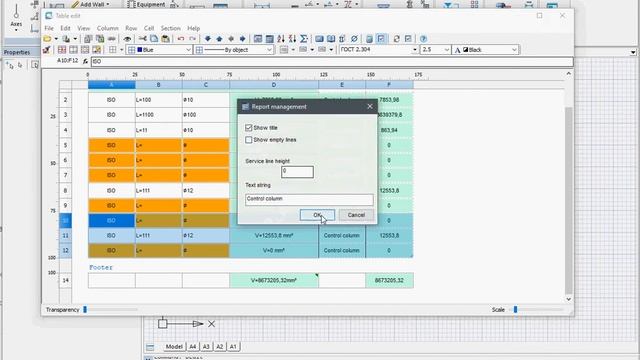Switch to the A1 layout tab
Viewport: 640px width, 360px height.
click(233, 347)
